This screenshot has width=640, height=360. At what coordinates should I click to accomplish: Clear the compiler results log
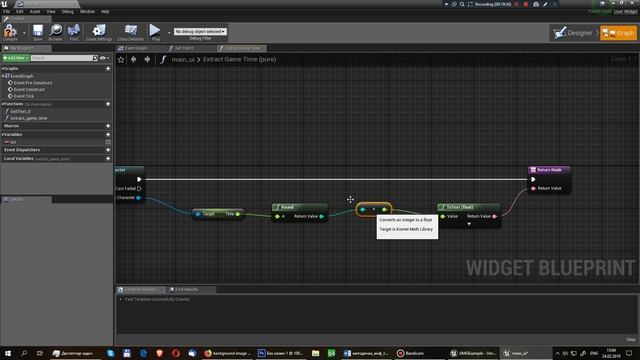(x=631, y=340)
